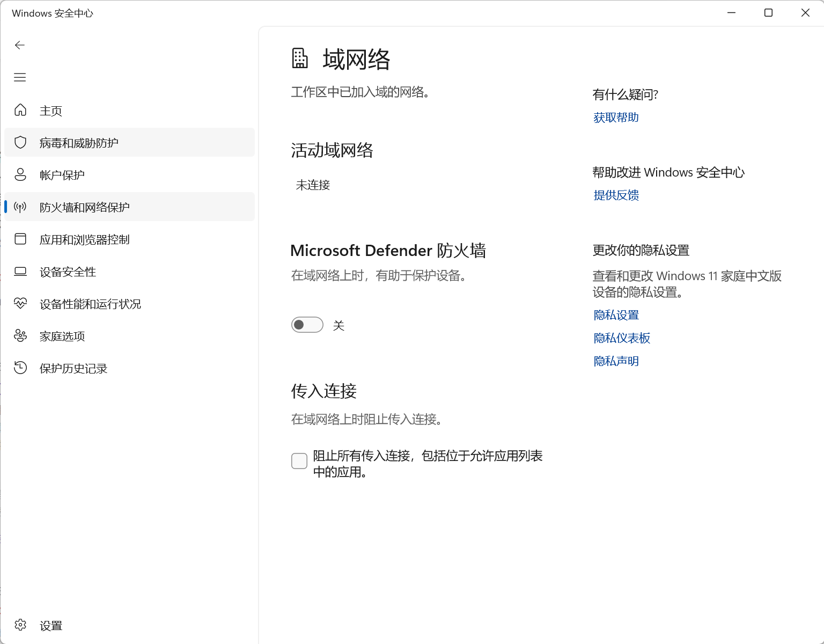Click the home icon beside 主页
824x644 pixels.
tap(20, 110)
